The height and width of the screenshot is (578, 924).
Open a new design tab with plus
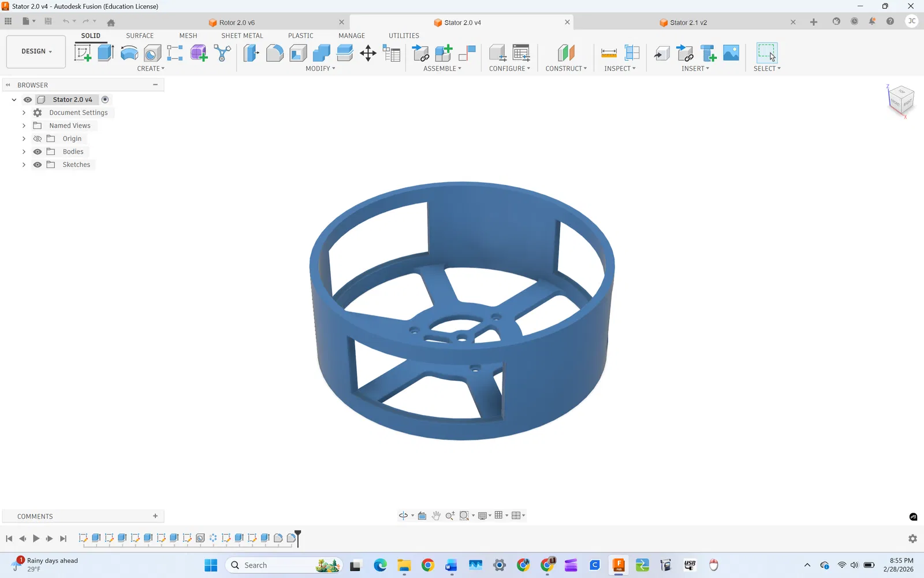[814, 22]
